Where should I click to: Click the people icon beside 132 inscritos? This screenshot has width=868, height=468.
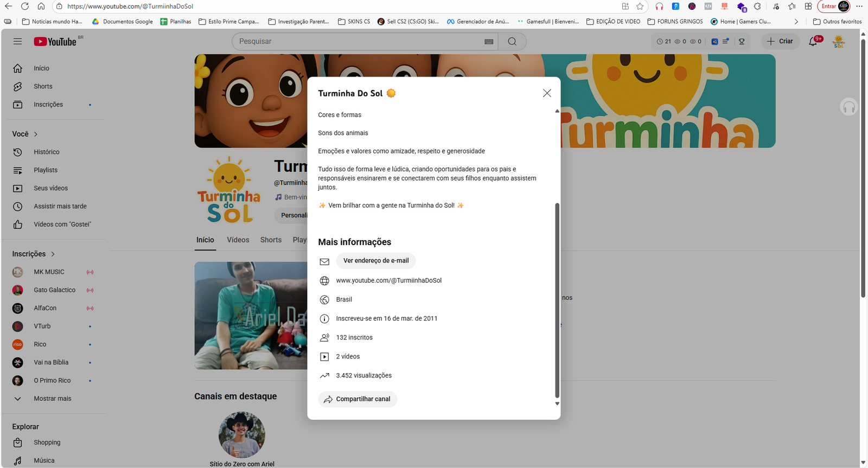tap(324, 337)
